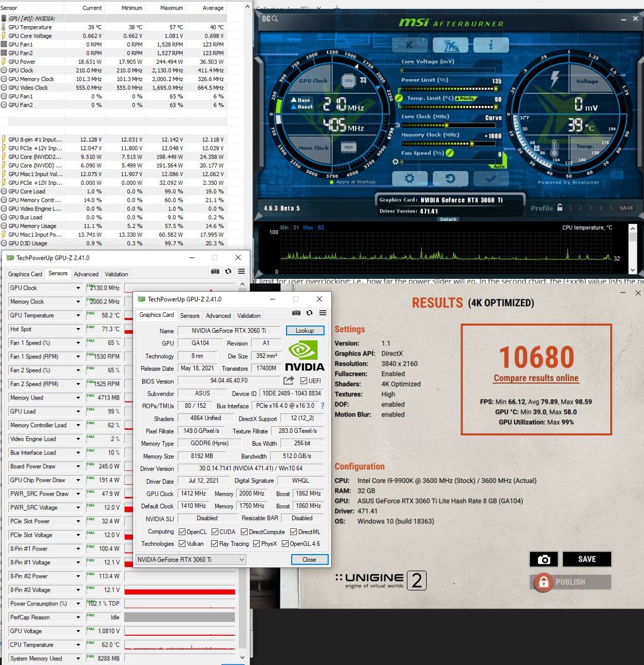Open hamburger menu in GPU-Z Graphics Card window
The image size is (644, 665).
[323, 313]
